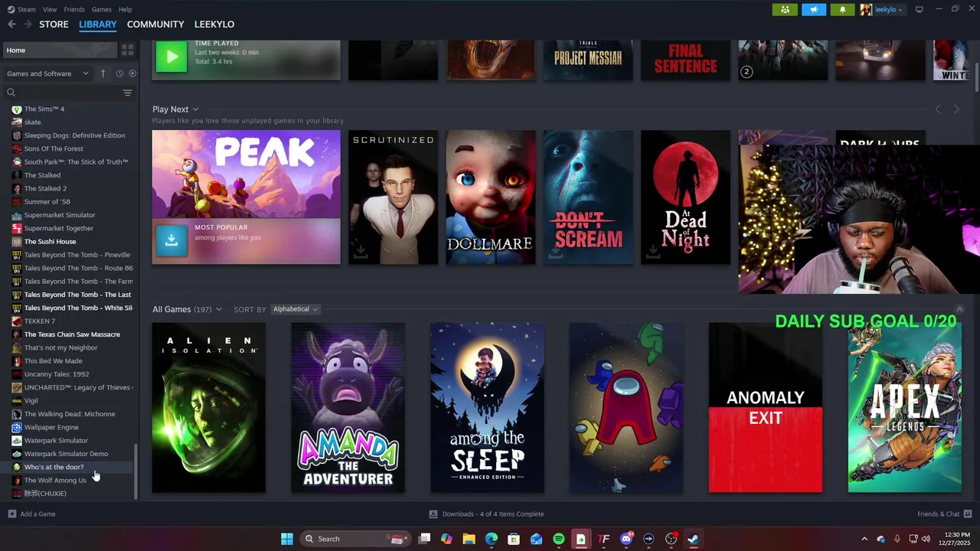Open notifications bell button
Viewport: 980px width, 551px height.
tap(843, 9)
